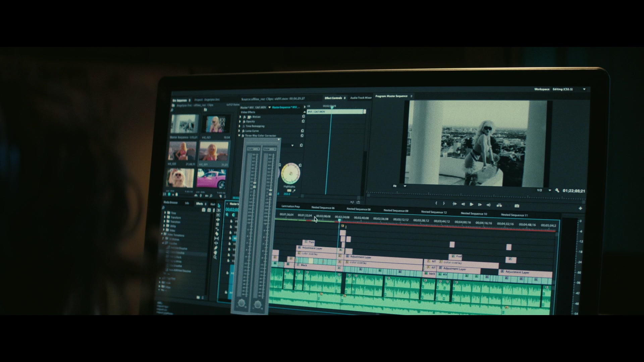Open the Program: Master Sequence panel menu
Viewport: 644px width, 362px height.
pos(411,96)
